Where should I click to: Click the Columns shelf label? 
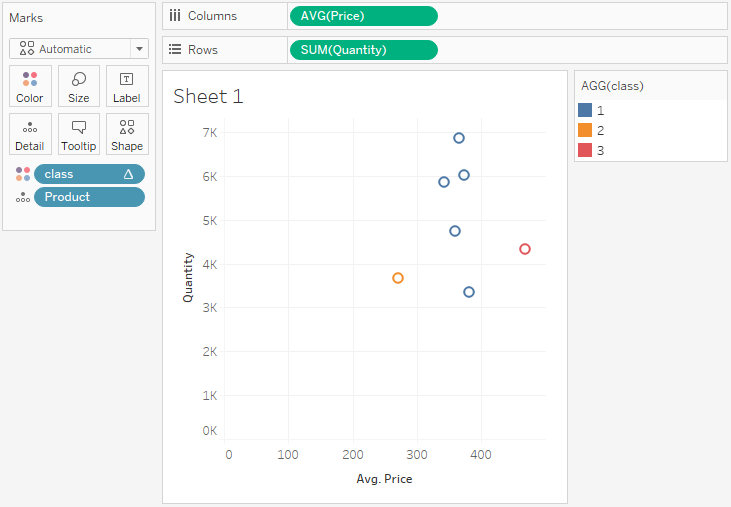(x=212, y=16)
